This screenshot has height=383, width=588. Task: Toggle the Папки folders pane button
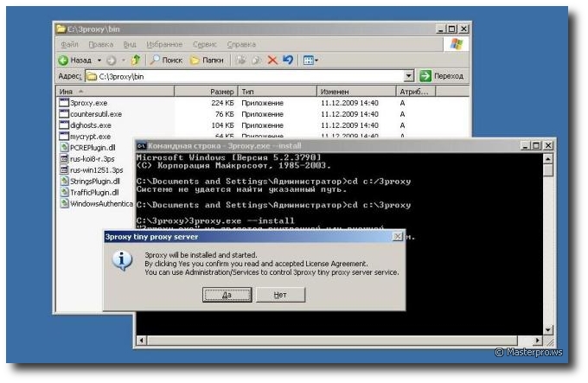click(x=207, y=60)
